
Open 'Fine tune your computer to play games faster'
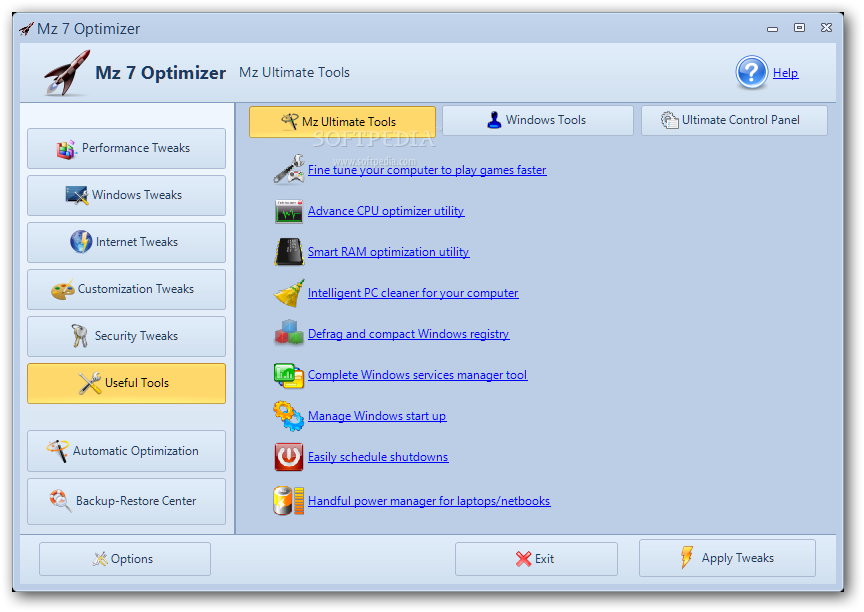pyautogui.click(x=427, y=170)
